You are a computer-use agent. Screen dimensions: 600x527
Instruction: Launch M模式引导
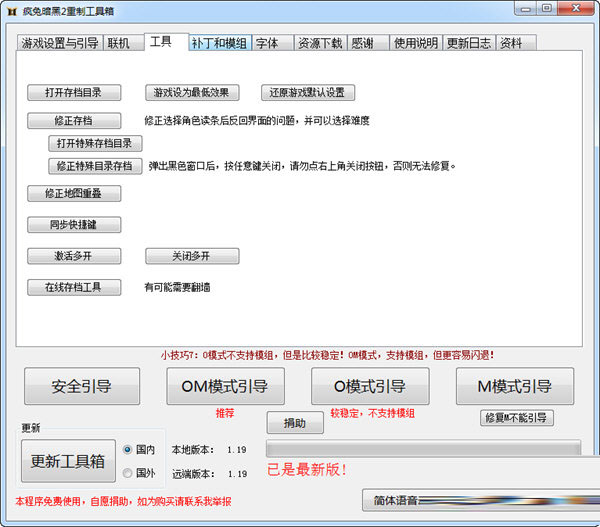click(515, 386)
